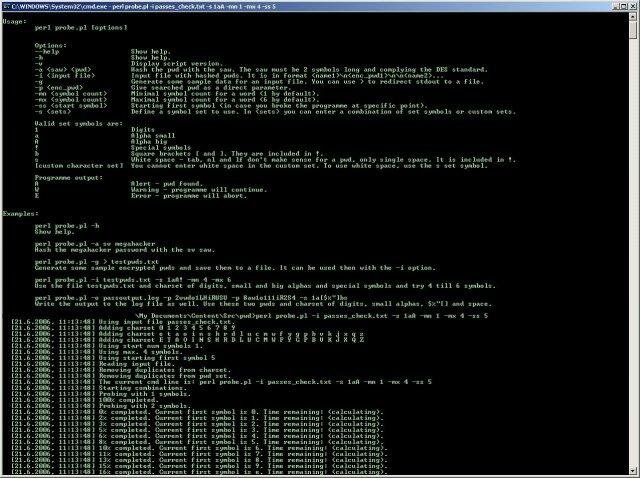Click 'perl probe.pl -h' example
The width and height of the screenshot is (640, 478).
(67, 226)
